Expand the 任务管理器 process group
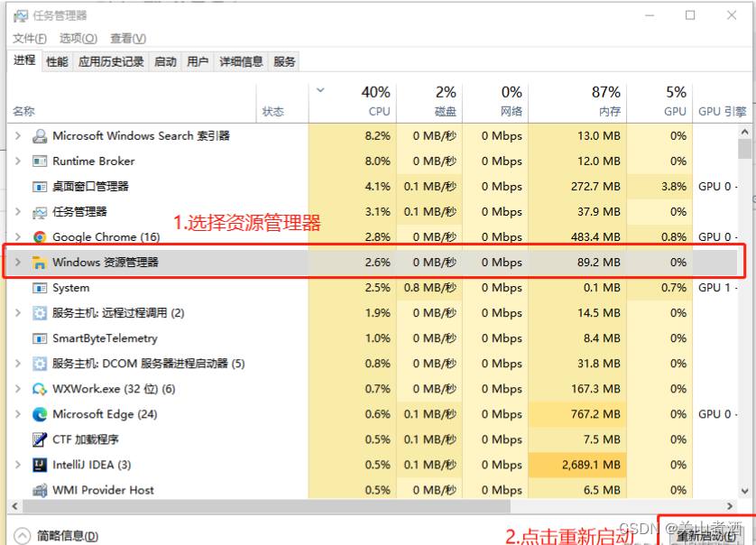This screenshot has width=756, height=545. point(18,211)
